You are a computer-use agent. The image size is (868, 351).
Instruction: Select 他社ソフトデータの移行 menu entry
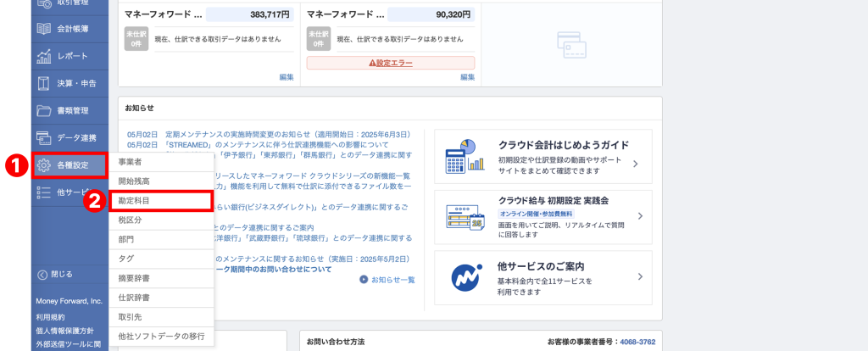point(161,337)
